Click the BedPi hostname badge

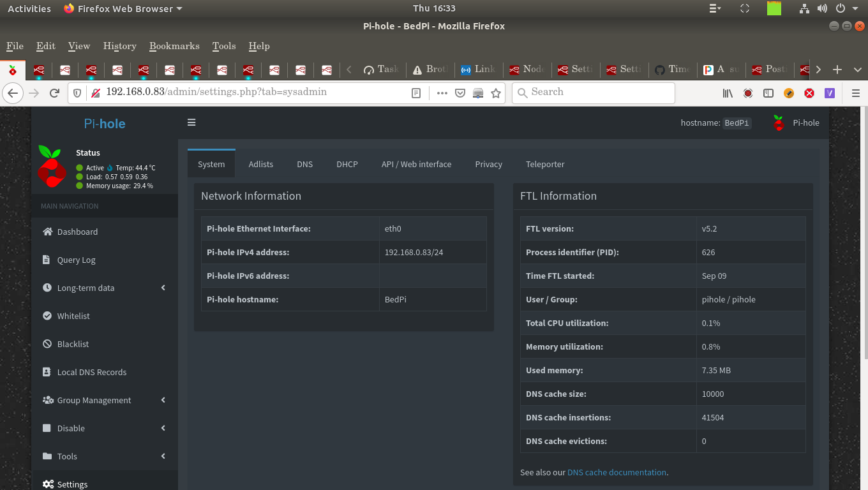737,123
